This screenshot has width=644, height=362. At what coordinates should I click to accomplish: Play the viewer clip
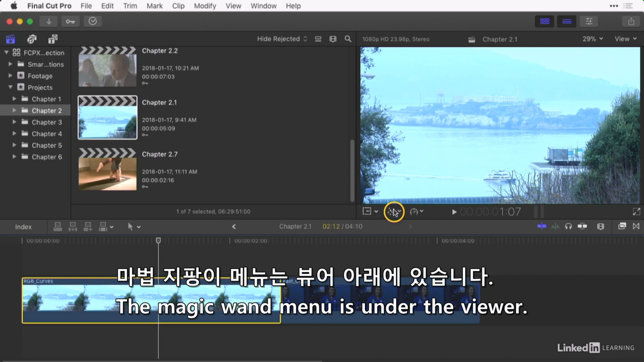[x=454, y=212]
